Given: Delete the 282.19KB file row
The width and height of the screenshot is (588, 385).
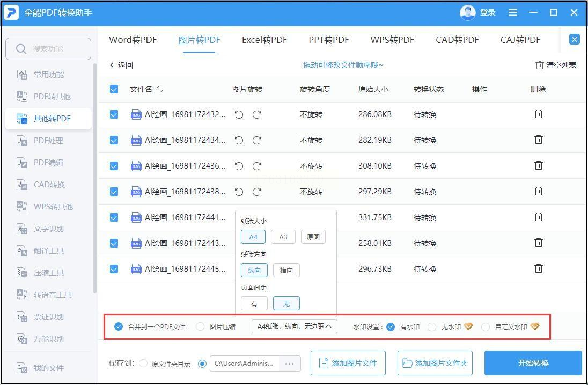Looking at the screenshot, I should tap(539, 140).
